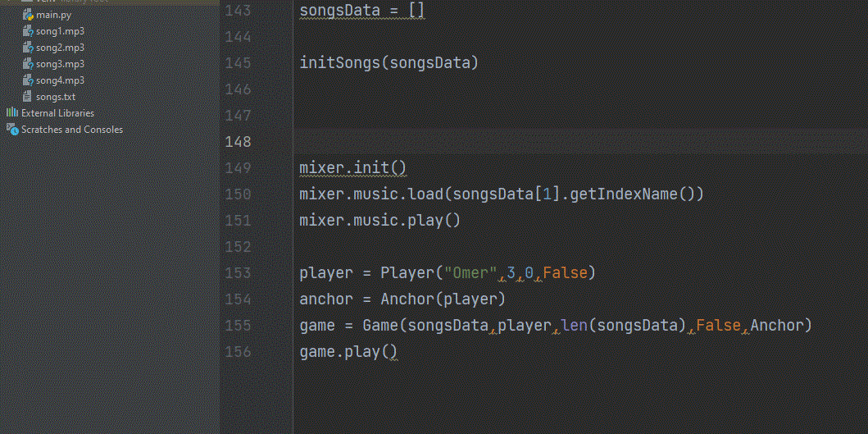Click the songs.txt text file icon
Viewport: 868px width, 434px height.
pyautogui.click(x=27, y=97)
